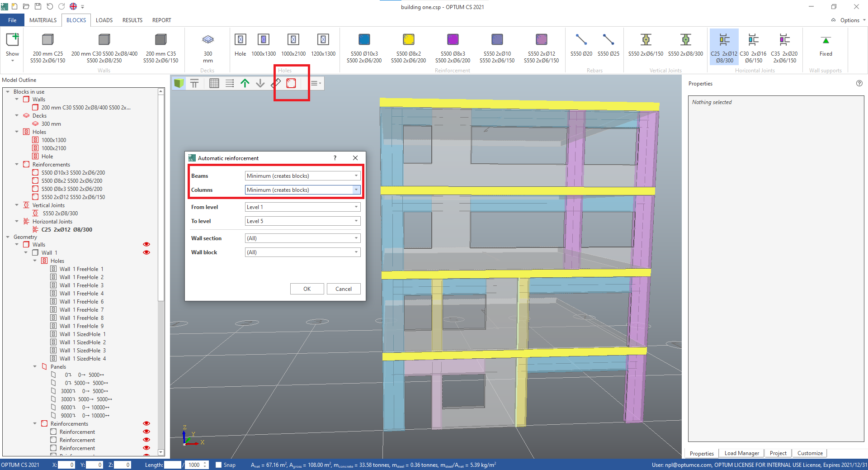The image size is (868, 470).
Task: Pick the 1000x2100 hole block
Action: [293, 45]
